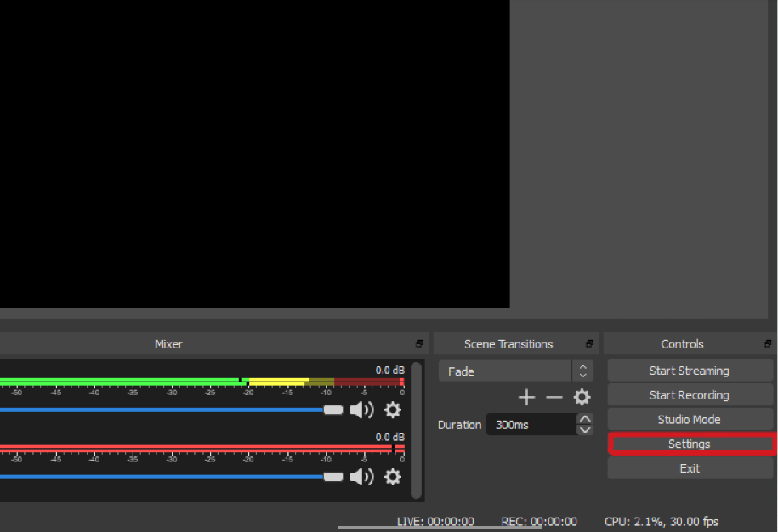Remove scene transition with minus icon
Image resolution: width=778 pixels, height=532 pixels.
pyautogui.click(x=554, y=397)
